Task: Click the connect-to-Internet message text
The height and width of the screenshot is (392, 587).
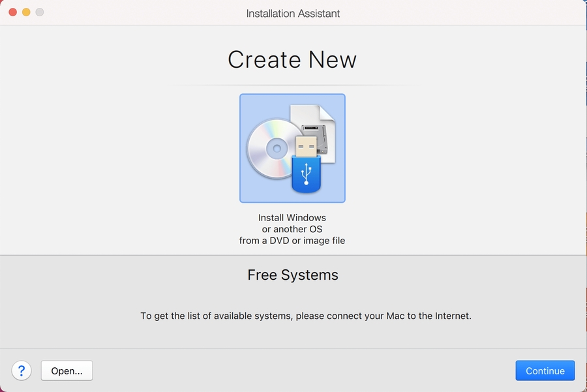Action: point(305,316)
